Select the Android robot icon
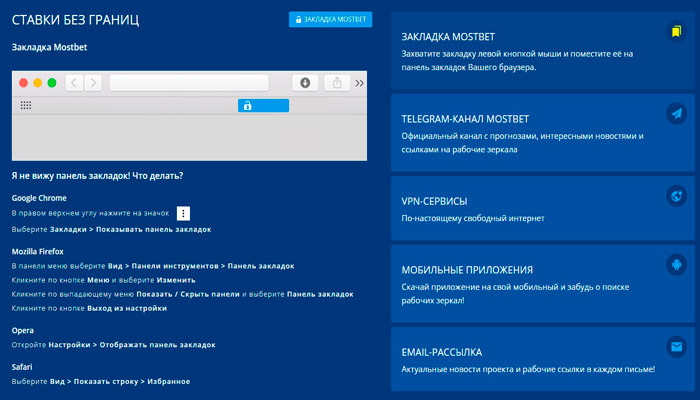 pyautogui.click(x=677, y=265)
